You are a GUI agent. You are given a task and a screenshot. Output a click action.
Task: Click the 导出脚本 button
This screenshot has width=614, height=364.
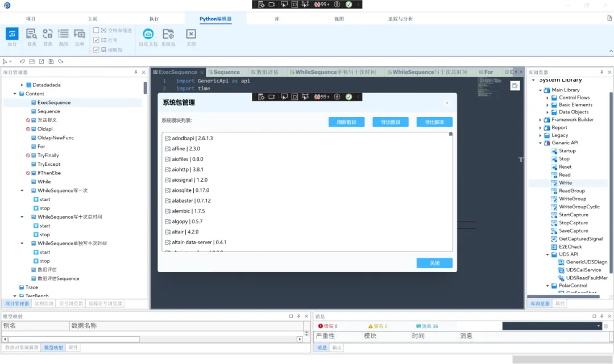point(434,122)
